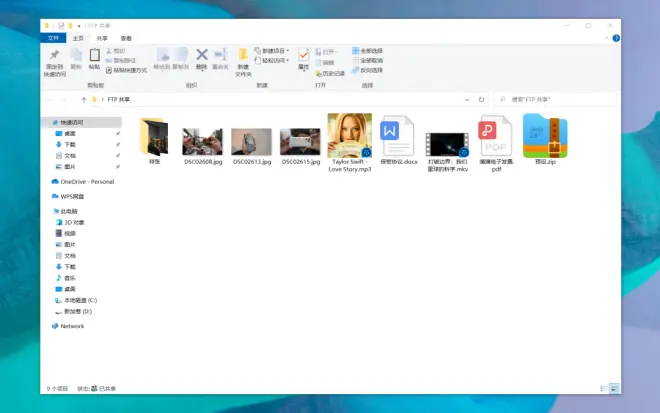This screenshot has width=660, height=413.
Task: Collapse the ribbon with the chevron
Action: [607, 38]
